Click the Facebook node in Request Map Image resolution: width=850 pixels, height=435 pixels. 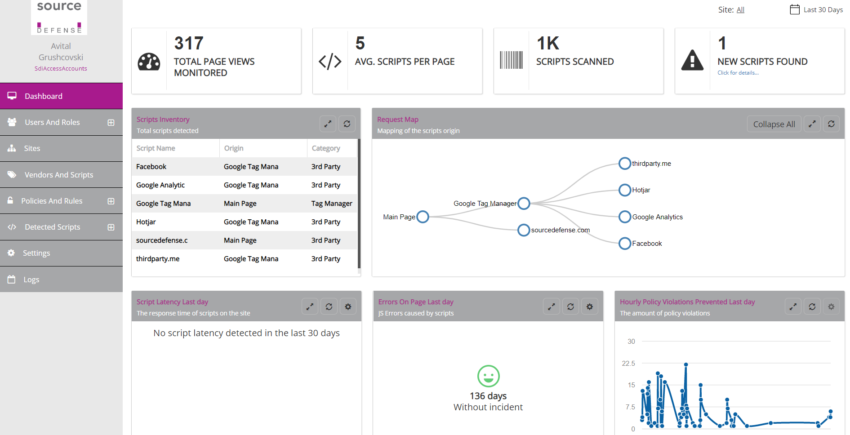click(x=624, y=244)
